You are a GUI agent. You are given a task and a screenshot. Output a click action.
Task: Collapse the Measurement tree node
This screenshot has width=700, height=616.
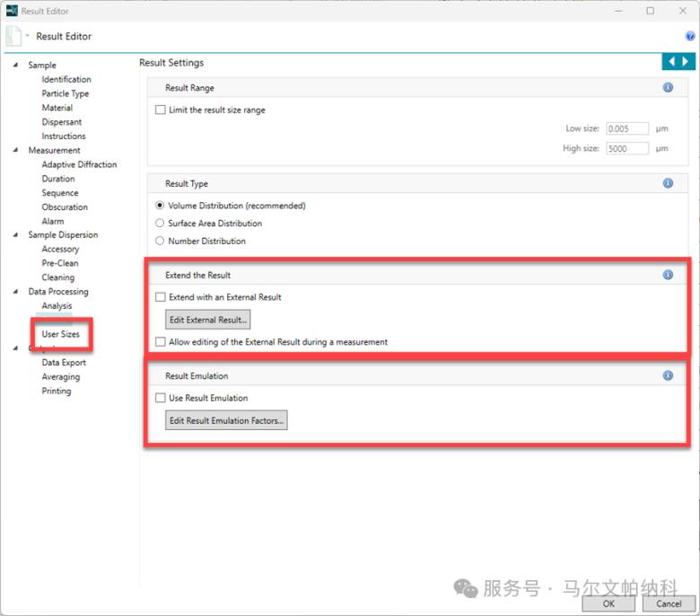pyautogui.click(x=15, y=150)
